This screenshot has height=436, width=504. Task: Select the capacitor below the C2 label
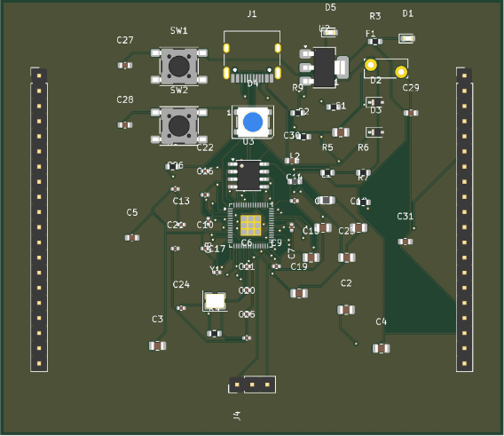346,310
